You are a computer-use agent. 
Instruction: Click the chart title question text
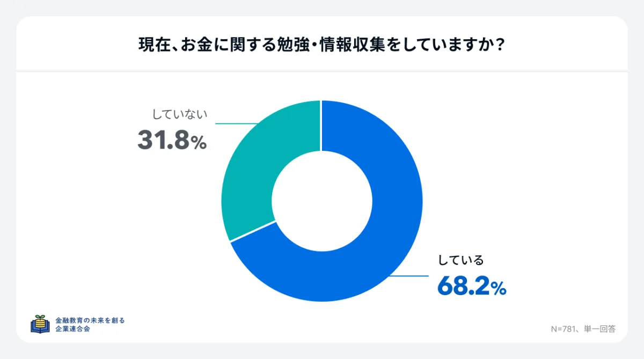click(x=321, y=45)
